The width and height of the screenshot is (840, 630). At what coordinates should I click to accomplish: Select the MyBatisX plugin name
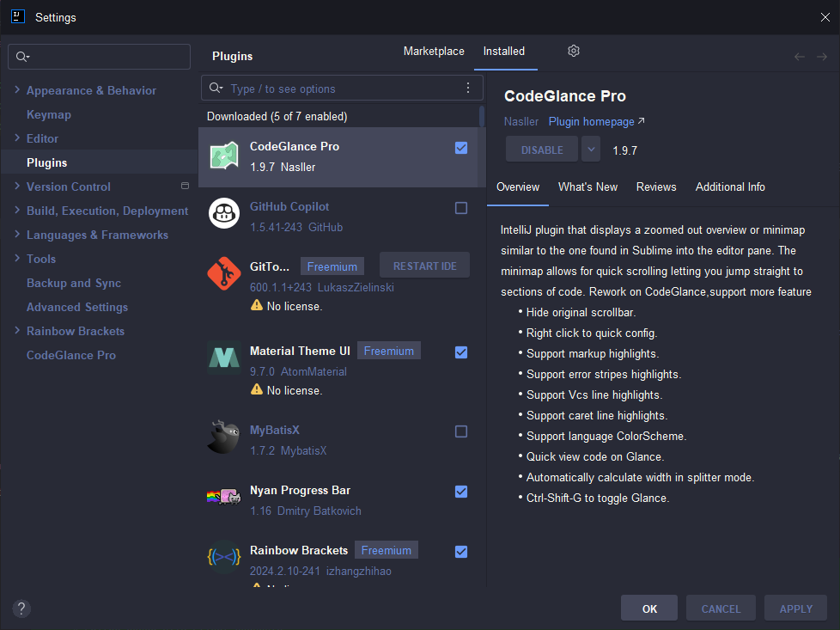coord(274,430)
